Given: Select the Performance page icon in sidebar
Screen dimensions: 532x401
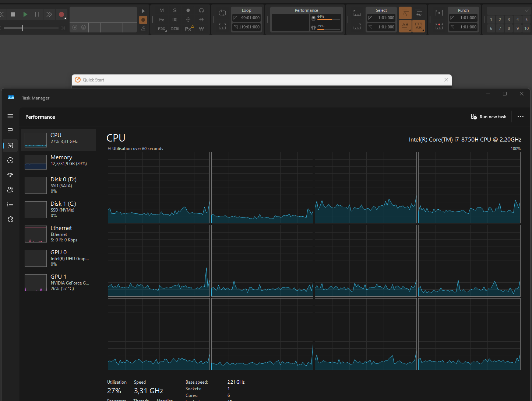Looking at the screenshot, I should 10,146.
